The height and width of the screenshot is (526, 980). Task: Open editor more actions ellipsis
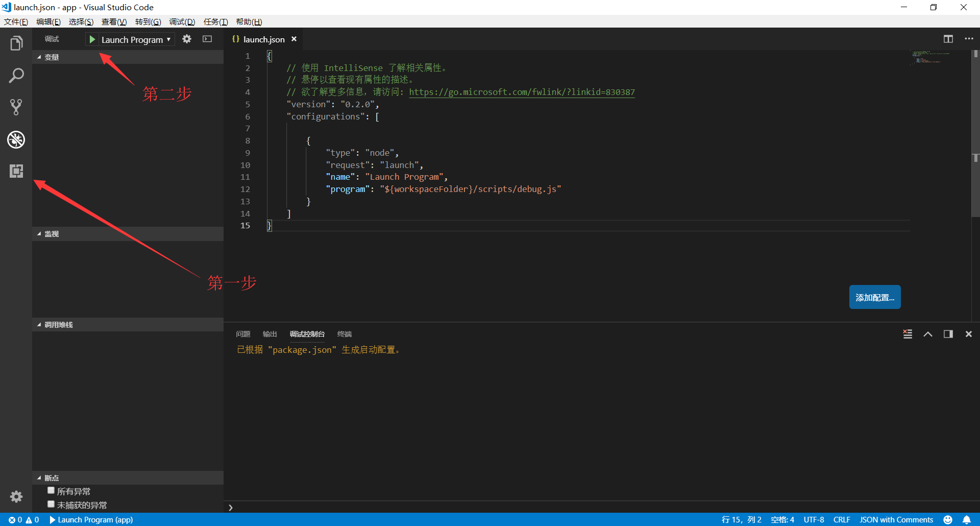969,39
